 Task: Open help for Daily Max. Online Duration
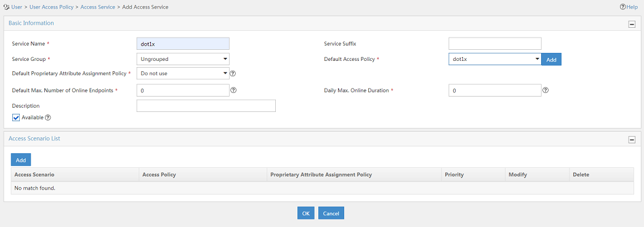tap(545, 90)
